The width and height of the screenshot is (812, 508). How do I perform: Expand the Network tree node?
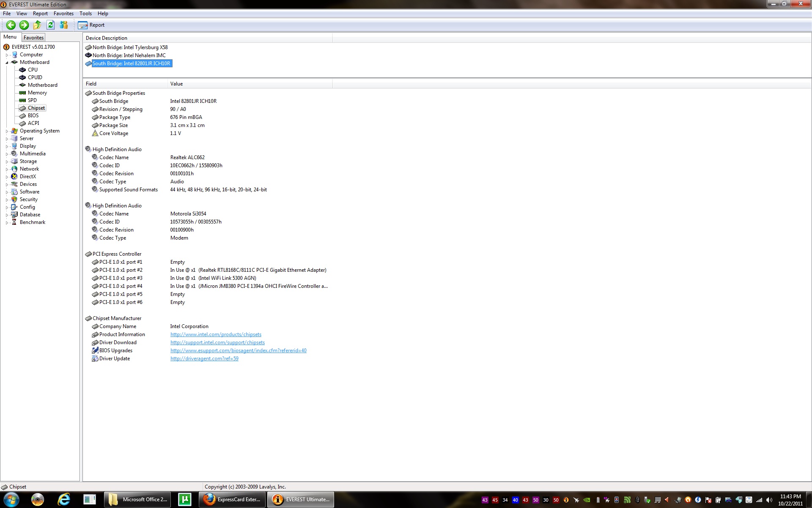[7, 169]
